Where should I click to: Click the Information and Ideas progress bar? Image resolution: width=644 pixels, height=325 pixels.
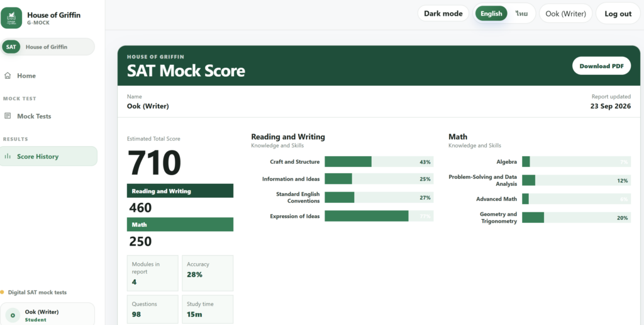click(379, 179)
